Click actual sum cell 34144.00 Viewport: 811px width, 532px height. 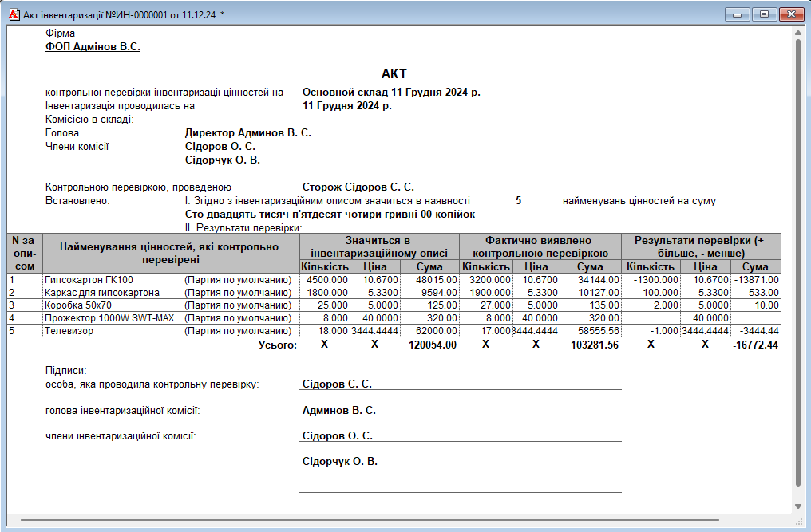pos(590,280)
